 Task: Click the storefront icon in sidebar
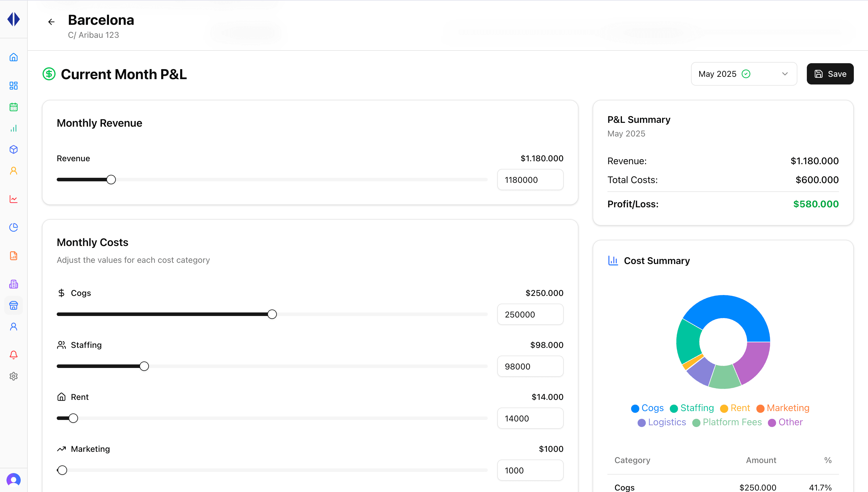pos(14,305)
